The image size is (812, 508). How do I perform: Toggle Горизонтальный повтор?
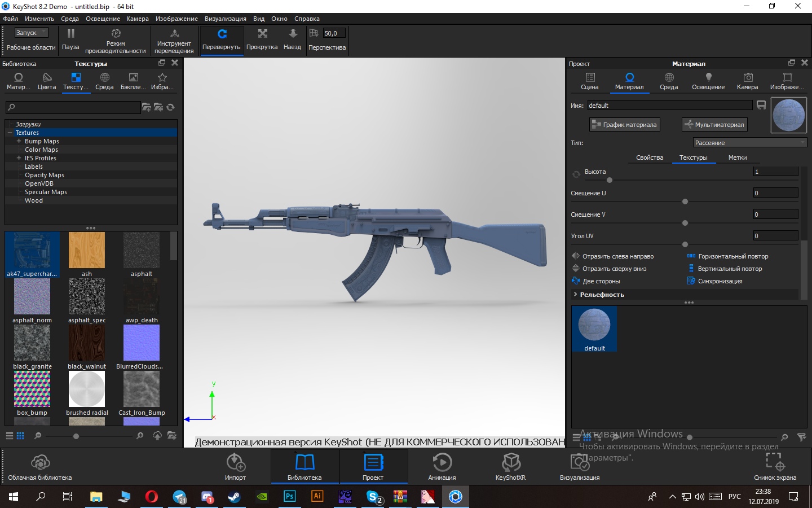tap(727, 256)
